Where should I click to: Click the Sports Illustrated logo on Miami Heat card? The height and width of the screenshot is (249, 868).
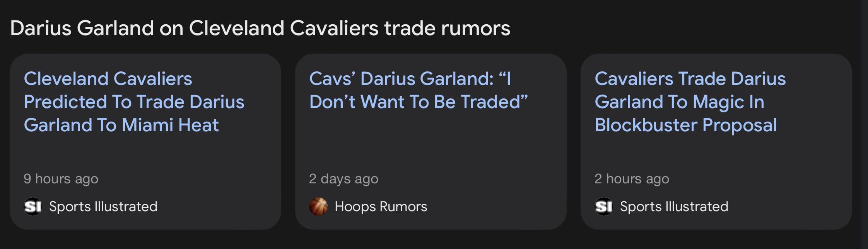(x=32, y=207)
